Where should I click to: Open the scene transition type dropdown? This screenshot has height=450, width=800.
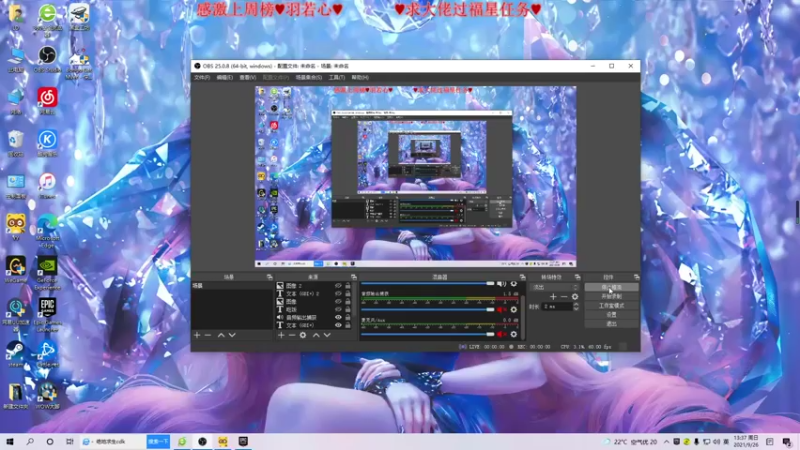pyautogui.click(x=555, y=287)
